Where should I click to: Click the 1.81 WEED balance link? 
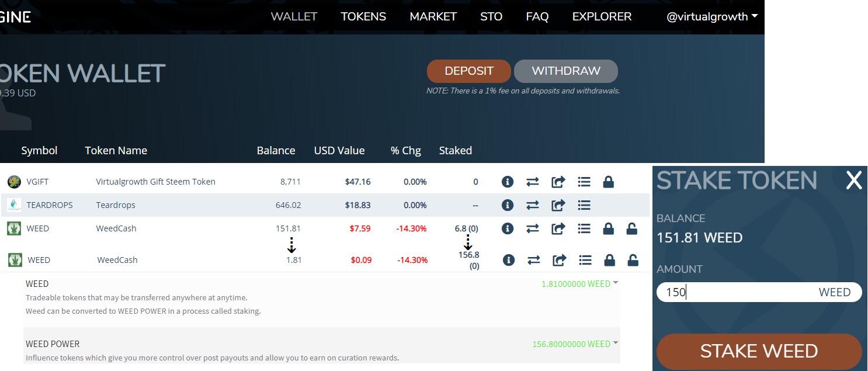[294, 260]
